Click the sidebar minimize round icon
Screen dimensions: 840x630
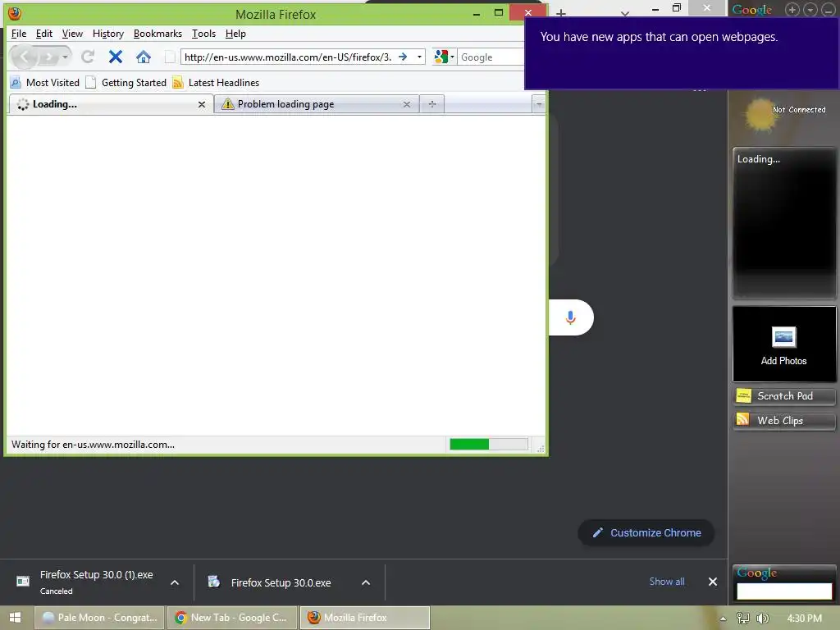(828, 10)
